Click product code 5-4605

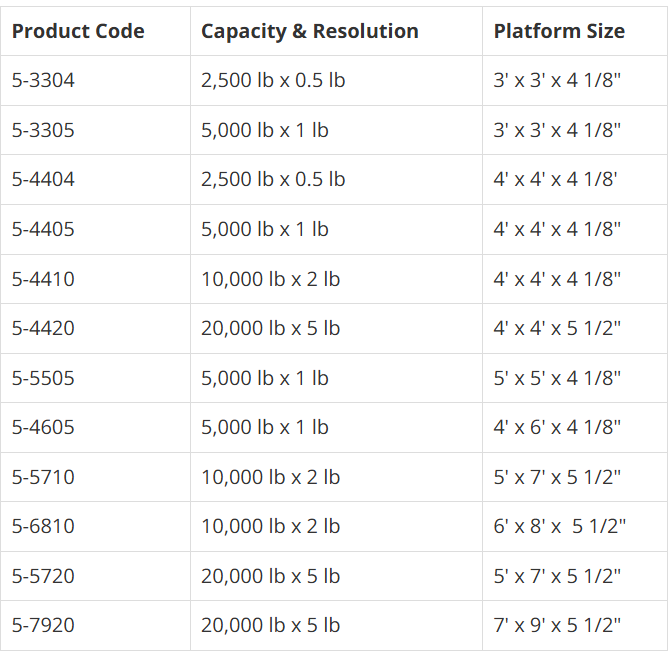(x=43, y=427)
